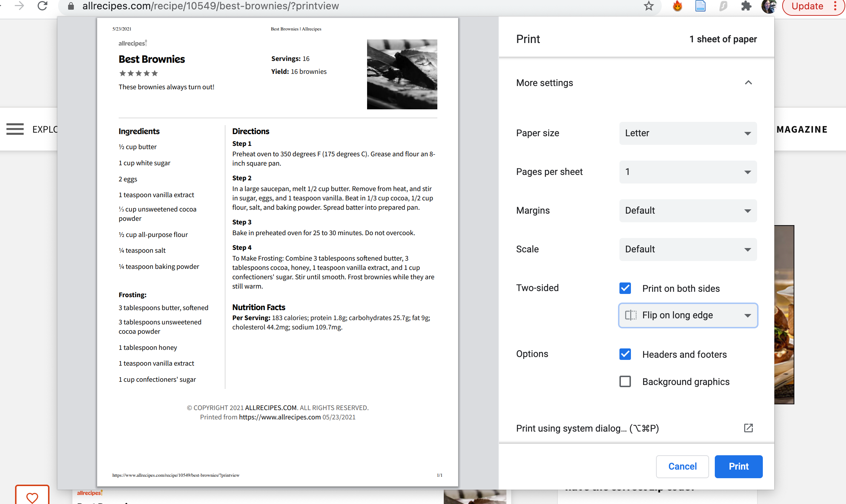Cancel the print dialog
Screen dimensions: 846x504
coord(682,466)
